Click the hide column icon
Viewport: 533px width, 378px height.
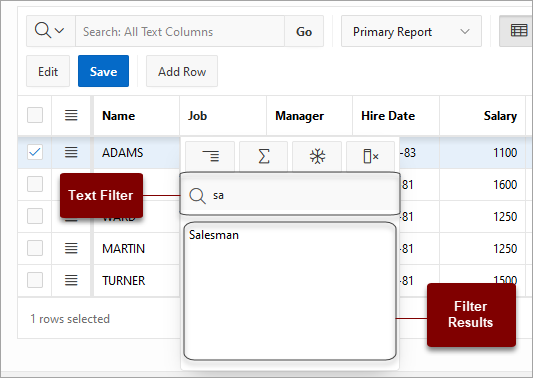(x=371, y=156)
